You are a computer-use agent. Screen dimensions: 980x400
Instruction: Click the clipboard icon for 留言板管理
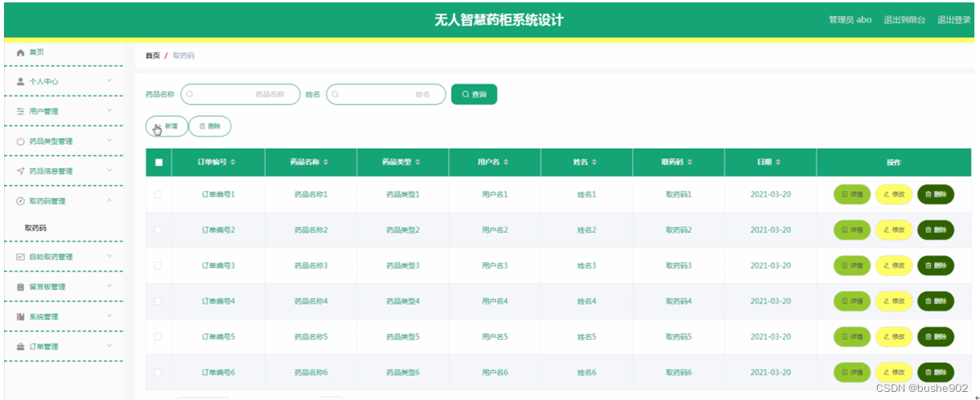pos(21,287)
